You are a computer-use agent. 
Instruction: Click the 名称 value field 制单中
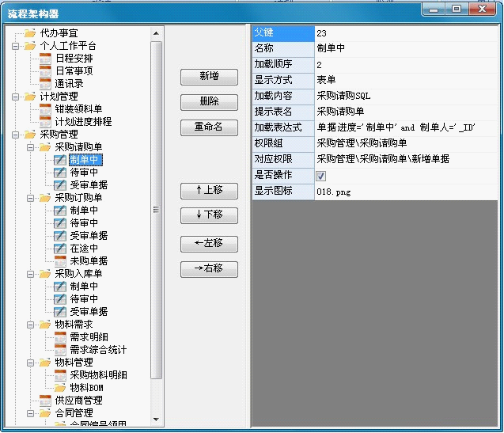point(407,49)
